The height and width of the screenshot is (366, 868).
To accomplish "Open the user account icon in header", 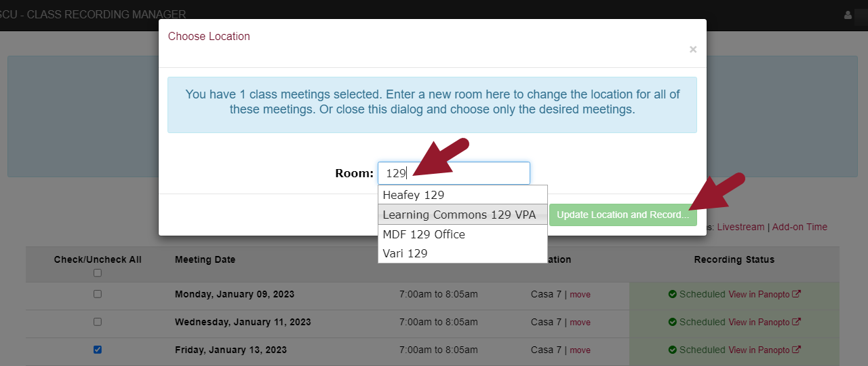I will point(847,14).
